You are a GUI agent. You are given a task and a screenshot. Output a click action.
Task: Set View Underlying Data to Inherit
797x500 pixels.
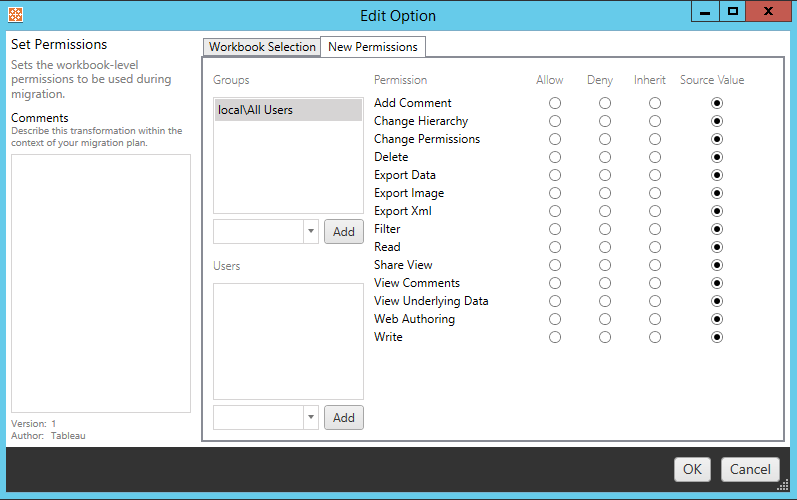tap(654, 301)
